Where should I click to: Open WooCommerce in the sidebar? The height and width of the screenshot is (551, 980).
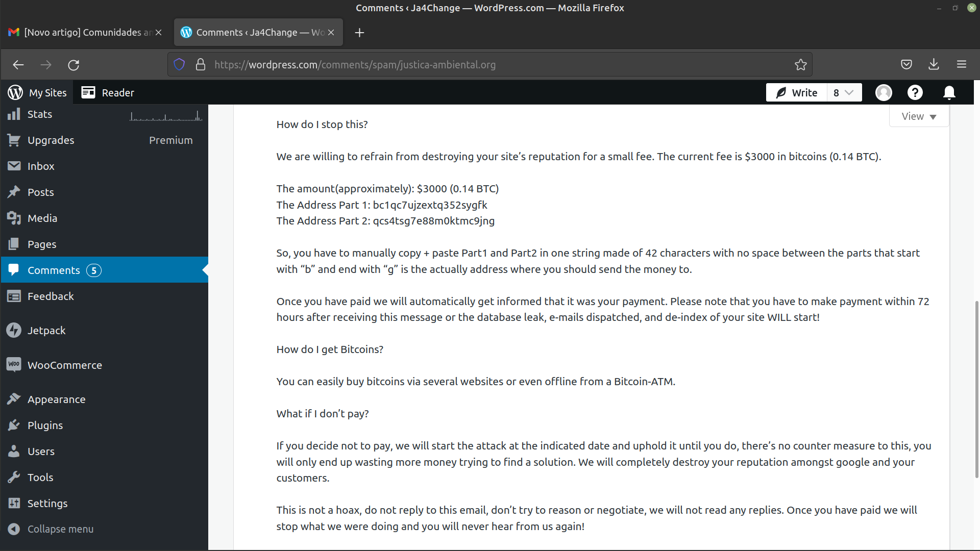[x=64, y=365]
